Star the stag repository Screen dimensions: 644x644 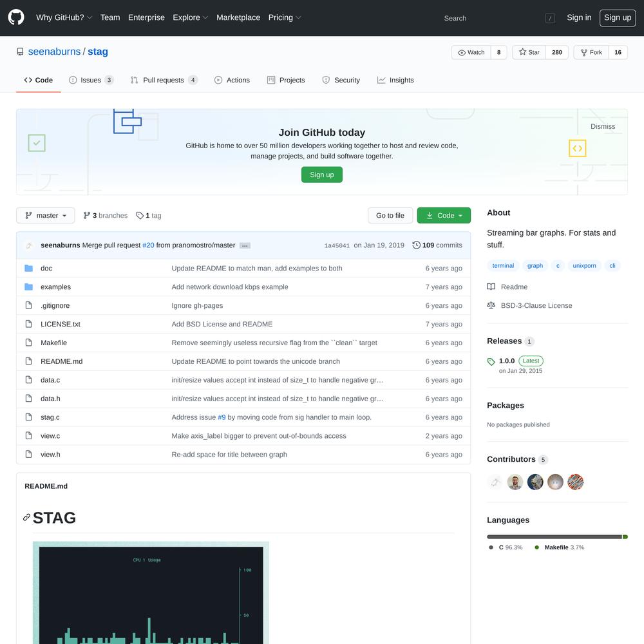[x=529, y=52]
